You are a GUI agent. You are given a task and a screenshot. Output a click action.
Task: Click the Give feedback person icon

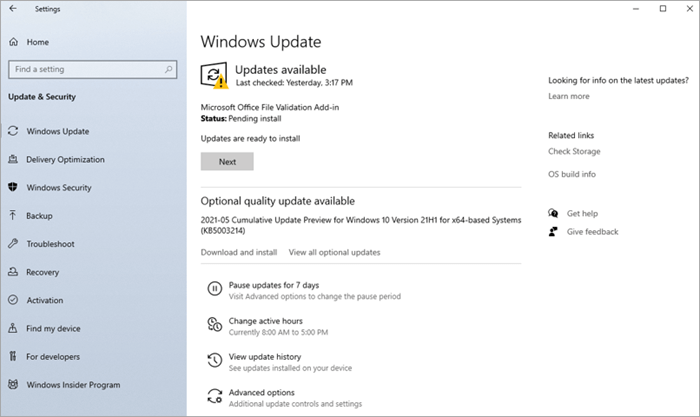coord(553,231)
